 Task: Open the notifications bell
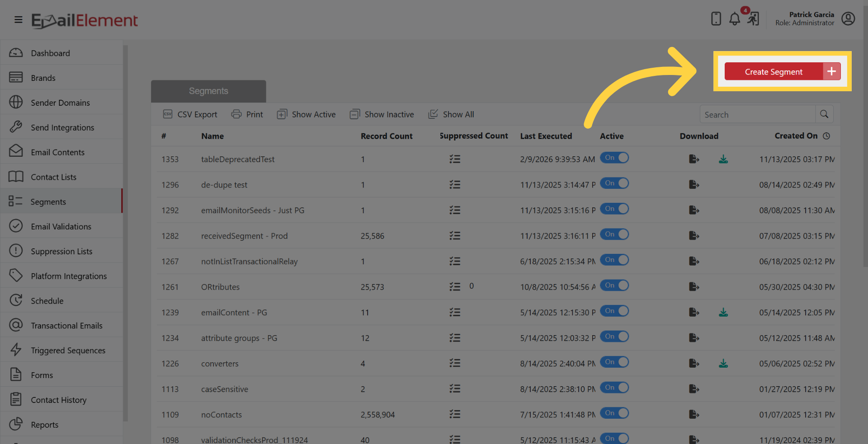tap(735, 19)
